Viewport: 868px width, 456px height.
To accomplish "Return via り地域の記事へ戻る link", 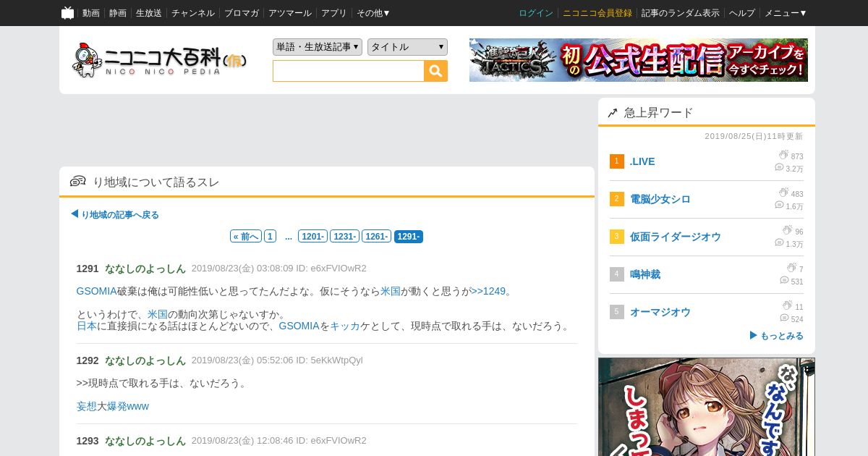I will (115, 215).
